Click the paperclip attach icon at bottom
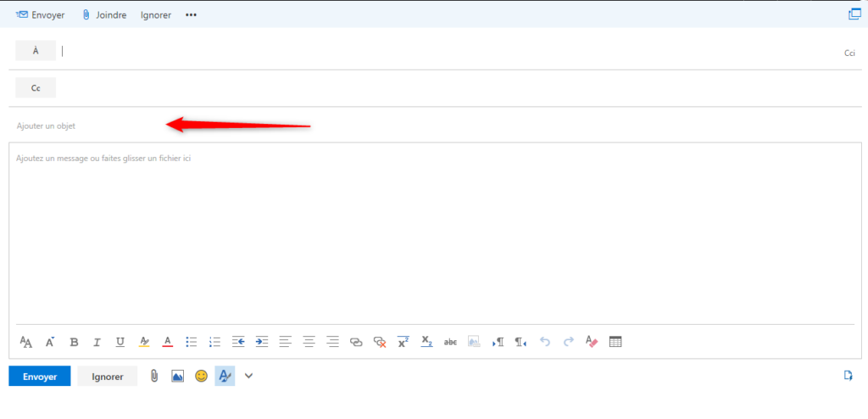The height and width of the screenshot is (419, 868). [x=154, y=376]
